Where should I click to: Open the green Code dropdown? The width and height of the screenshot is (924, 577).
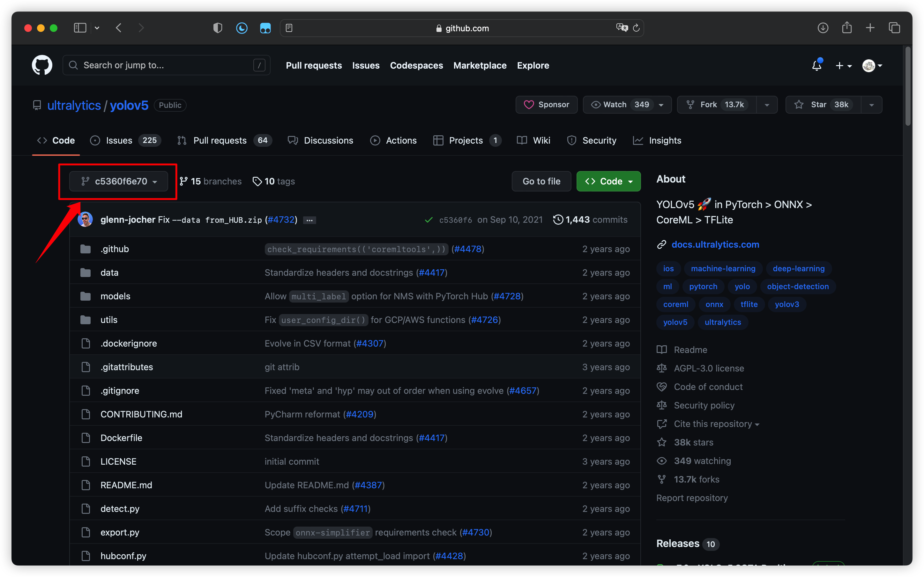point(608,181)
